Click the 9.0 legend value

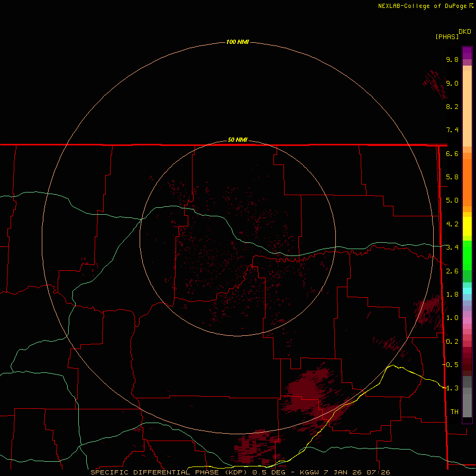pyautogui.click(x=452, y=83)
